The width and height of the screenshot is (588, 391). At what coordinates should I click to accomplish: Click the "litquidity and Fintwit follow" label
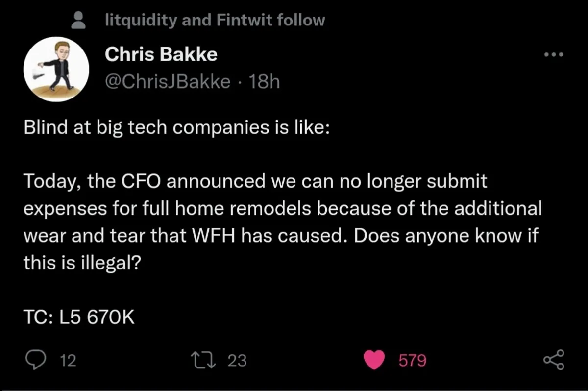(x=215, y=20)
